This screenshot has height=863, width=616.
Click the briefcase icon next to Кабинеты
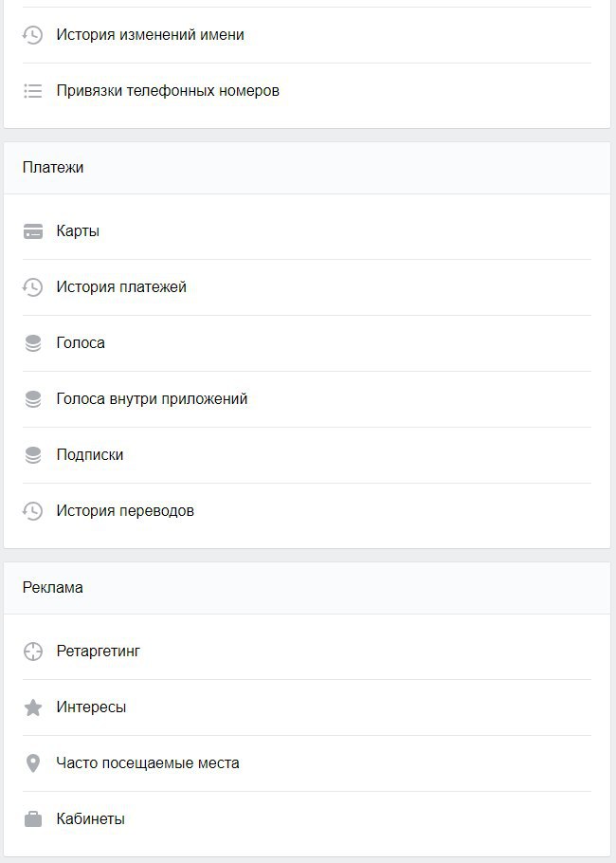[33, 819]
